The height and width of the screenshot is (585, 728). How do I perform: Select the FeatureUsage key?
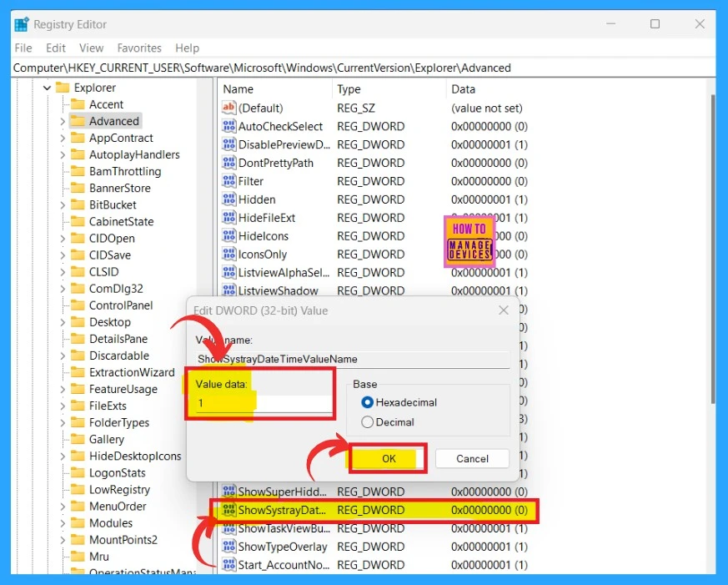tap(123, 389)
